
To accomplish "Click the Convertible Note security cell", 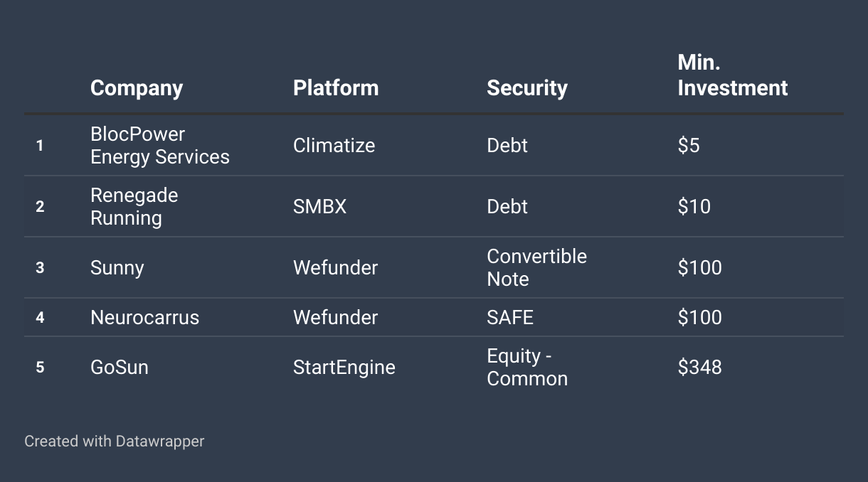I will click(x=537, y=268).
